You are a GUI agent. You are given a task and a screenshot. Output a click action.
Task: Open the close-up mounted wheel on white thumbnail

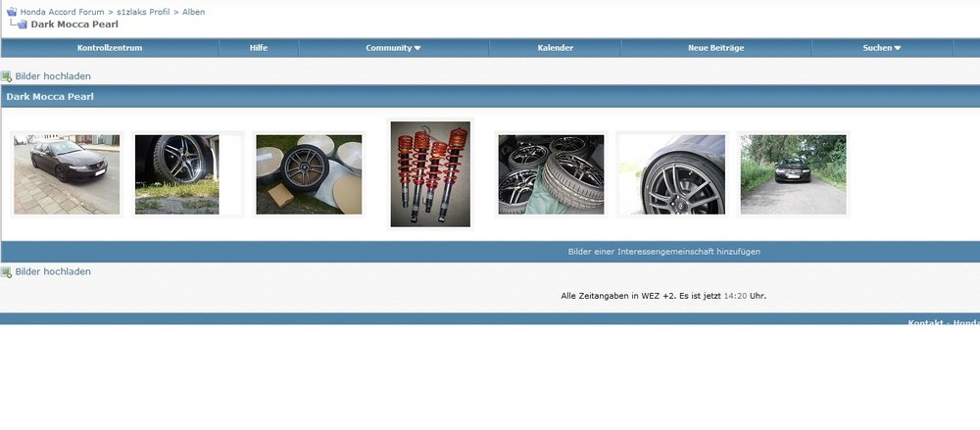(672, 174)
